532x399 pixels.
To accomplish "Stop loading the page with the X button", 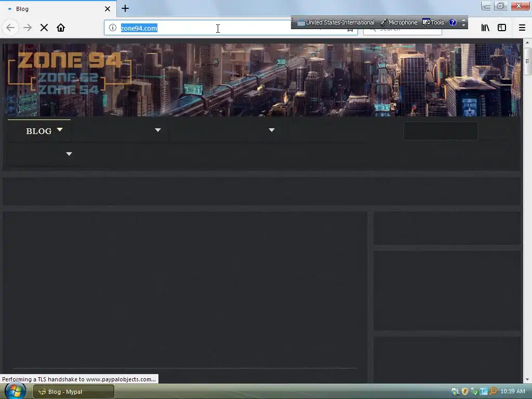I will click(x=44, y=28).
